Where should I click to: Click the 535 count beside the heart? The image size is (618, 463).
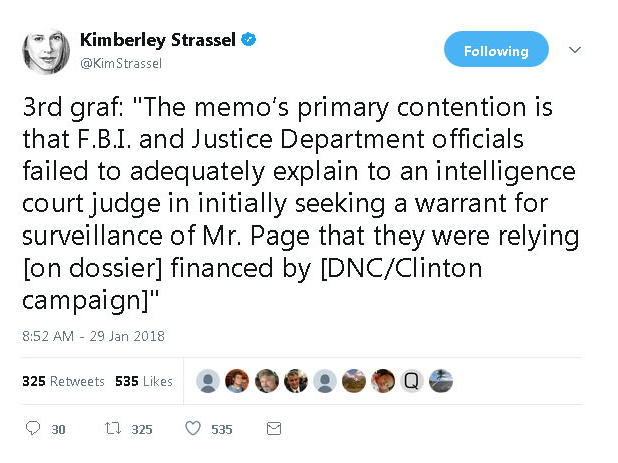221,430
